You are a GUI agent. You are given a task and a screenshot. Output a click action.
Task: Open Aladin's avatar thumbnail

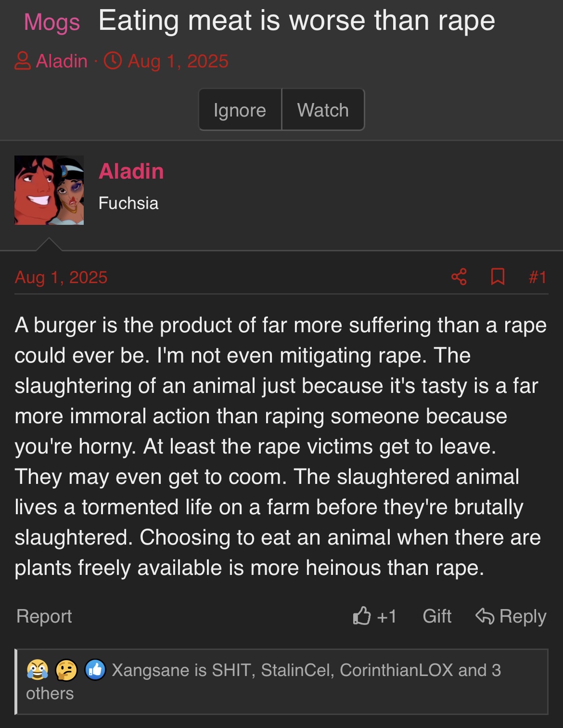[49, 190]
